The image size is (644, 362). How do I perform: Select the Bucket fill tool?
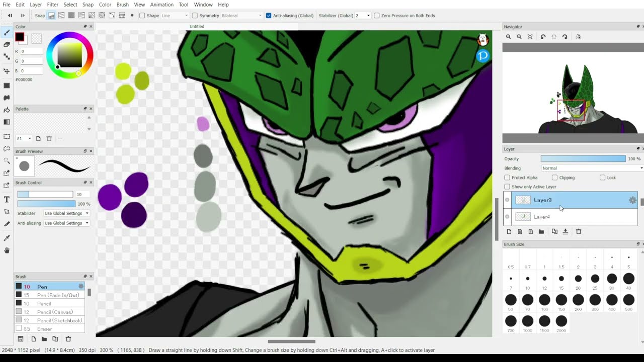[x=7, y=110]
